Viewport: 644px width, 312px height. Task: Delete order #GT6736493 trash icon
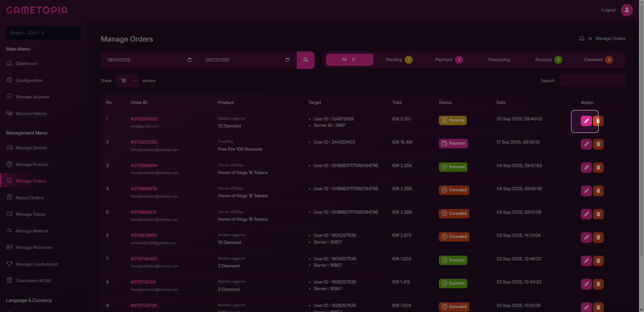tap(598, 261)
